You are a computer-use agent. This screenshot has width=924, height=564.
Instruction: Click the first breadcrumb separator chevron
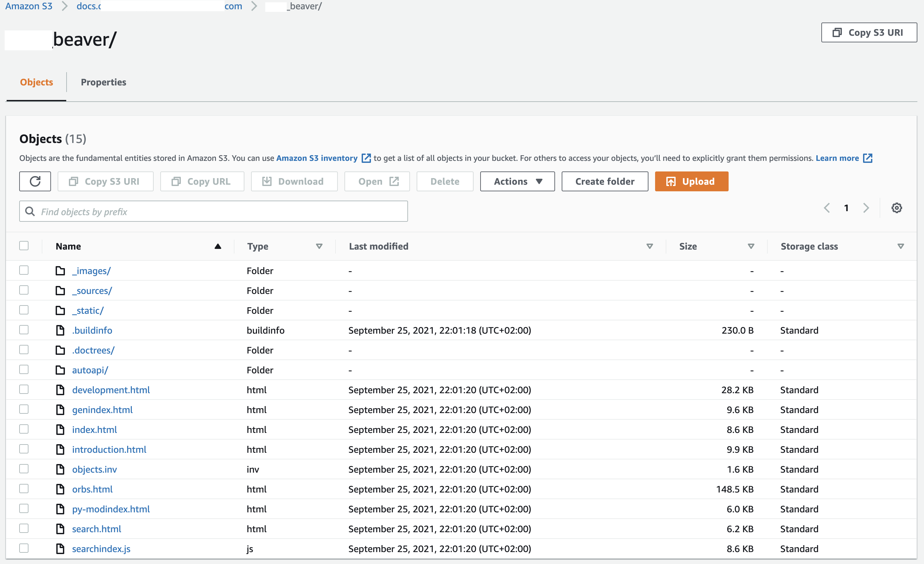(65, 6)
